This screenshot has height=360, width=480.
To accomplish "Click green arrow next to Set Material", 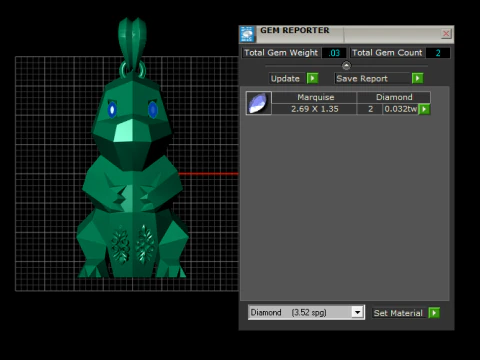I will [x=434, y=313].
